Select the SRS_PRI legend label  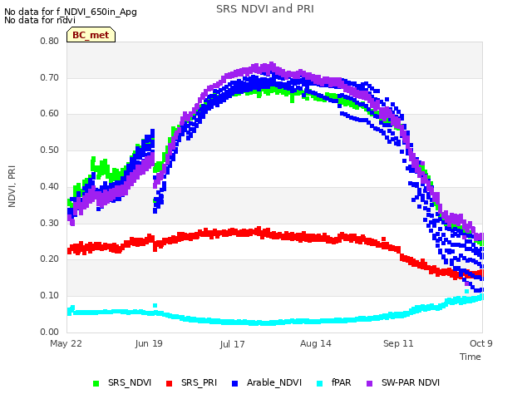(x=199, y=382)
